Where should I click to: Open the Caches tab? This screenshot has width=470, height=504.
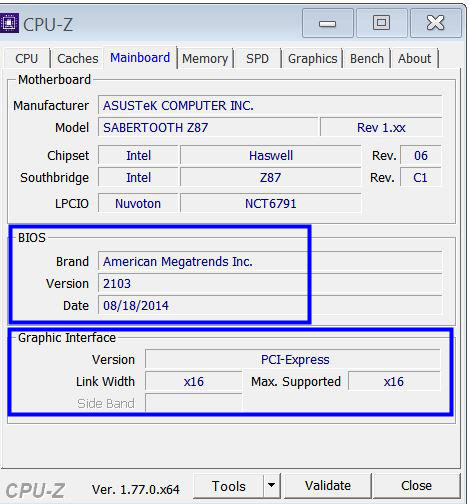click(78, 59)
